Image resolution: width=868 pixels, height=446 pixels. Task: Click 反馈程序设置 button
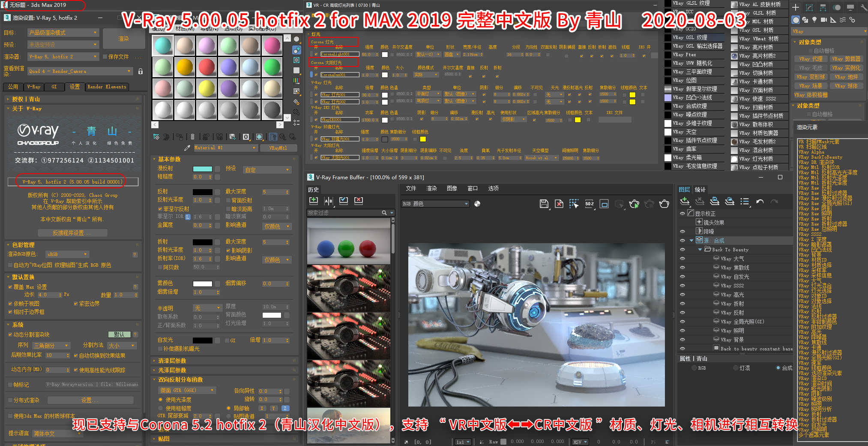point(72,233)
